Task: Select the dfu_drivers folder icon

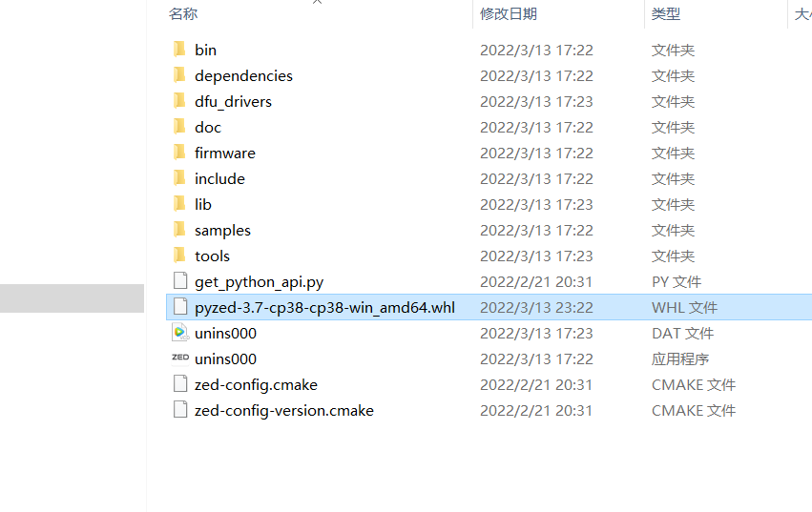Action: click(179, 100)
